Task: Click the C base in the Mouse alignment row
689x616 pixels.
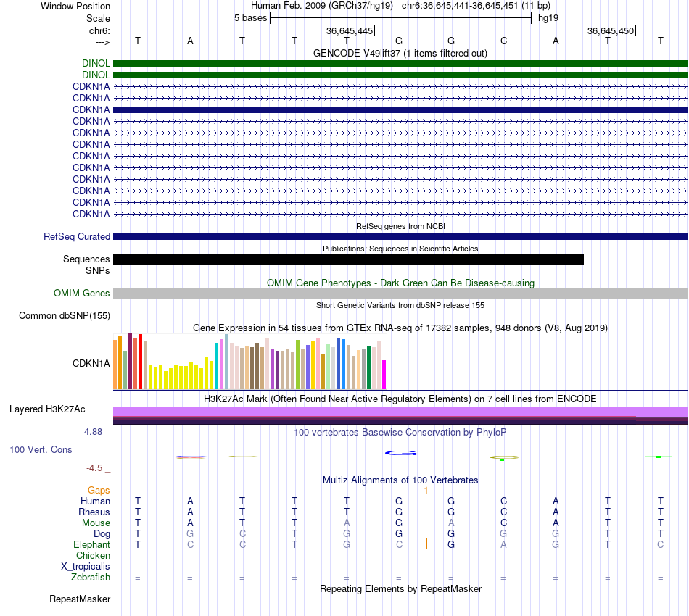Action: pyautogui.click(x=503, y=523)
